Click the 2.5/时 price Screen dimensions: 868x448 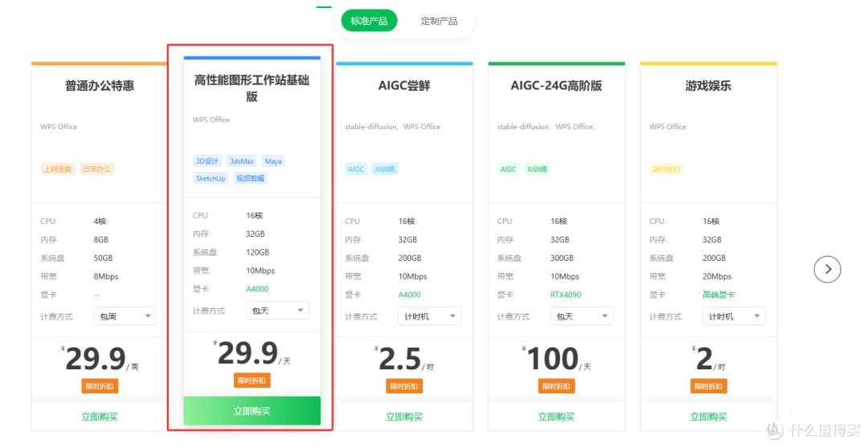[x=404, y=358]
